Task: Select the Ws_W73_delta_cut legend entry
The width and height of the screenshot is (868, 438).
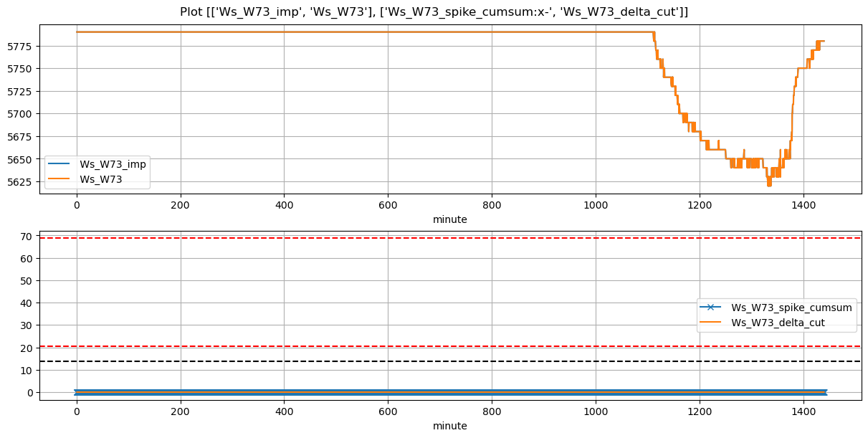Action: [778, 323]
